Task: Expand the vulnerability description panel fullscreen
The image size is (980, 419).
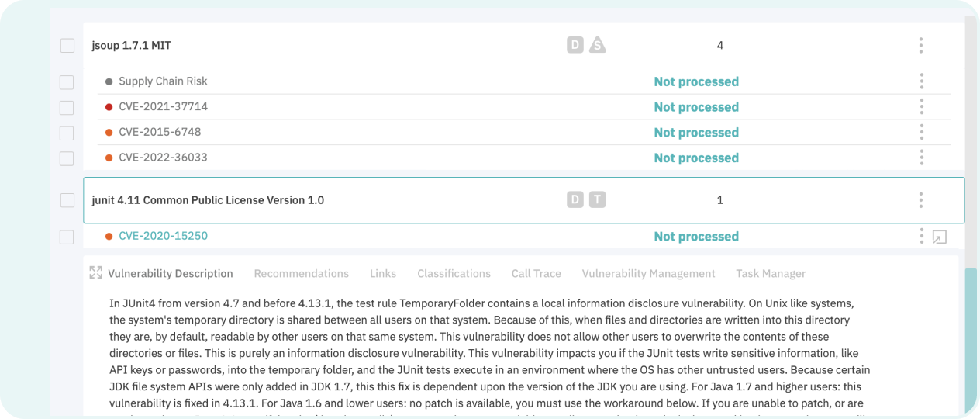Action: tap(96, 272)
